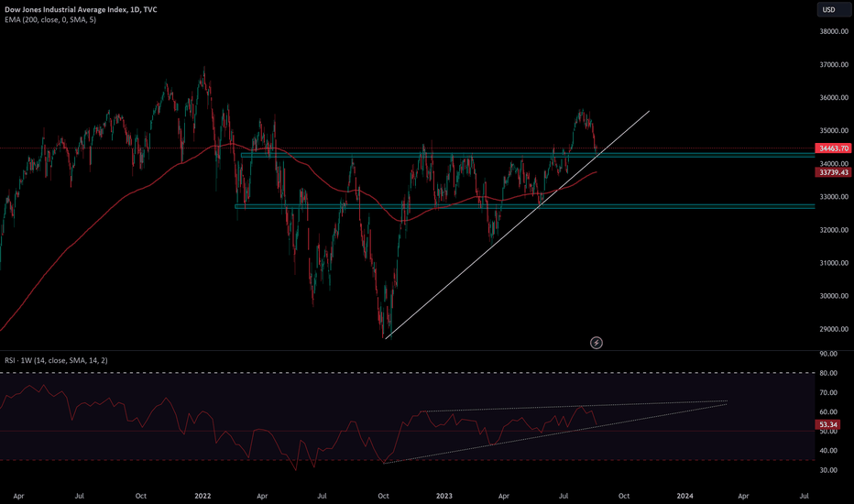Click the 60.00 RSI axis label
The image size is (854, 504).
click(x=827, y=412)
